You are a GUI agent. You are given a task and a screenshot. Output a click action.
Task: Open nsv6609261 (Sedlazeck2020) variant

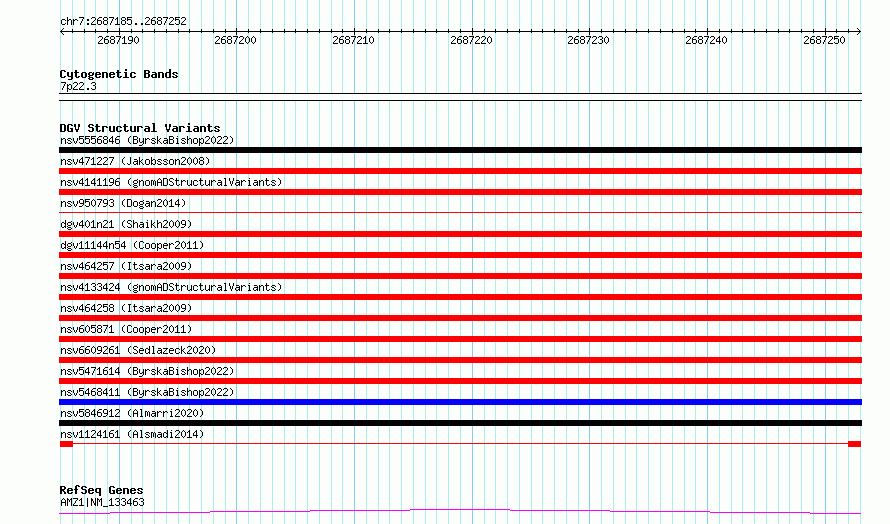coord(138,350)
